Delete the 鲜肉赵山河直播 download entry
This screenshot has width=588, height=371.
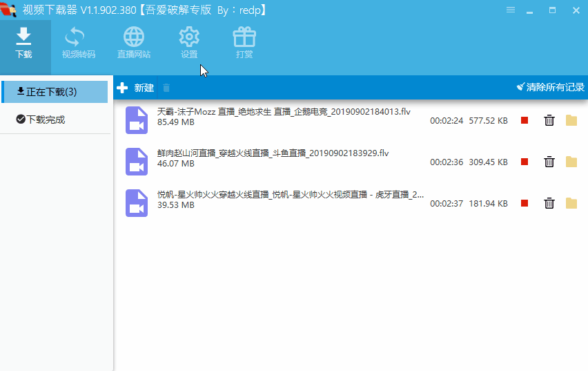(549, 162)
